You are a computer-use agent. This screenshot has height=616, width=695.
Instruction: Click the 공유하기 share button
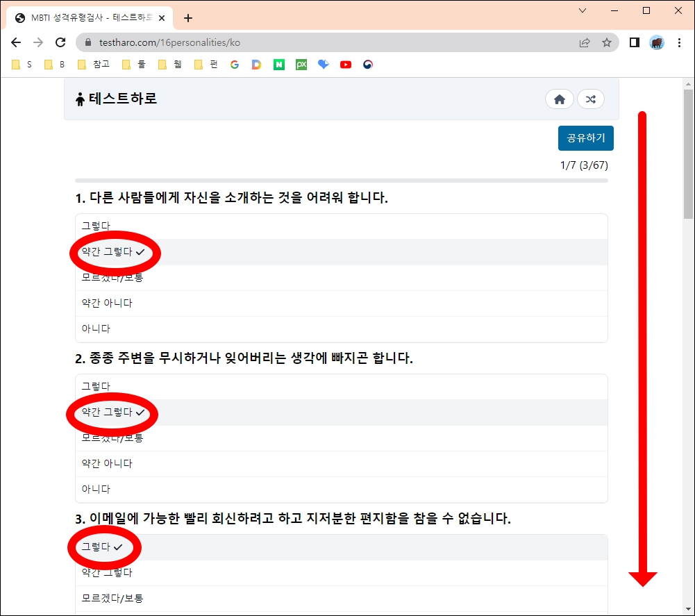point(585,138)
